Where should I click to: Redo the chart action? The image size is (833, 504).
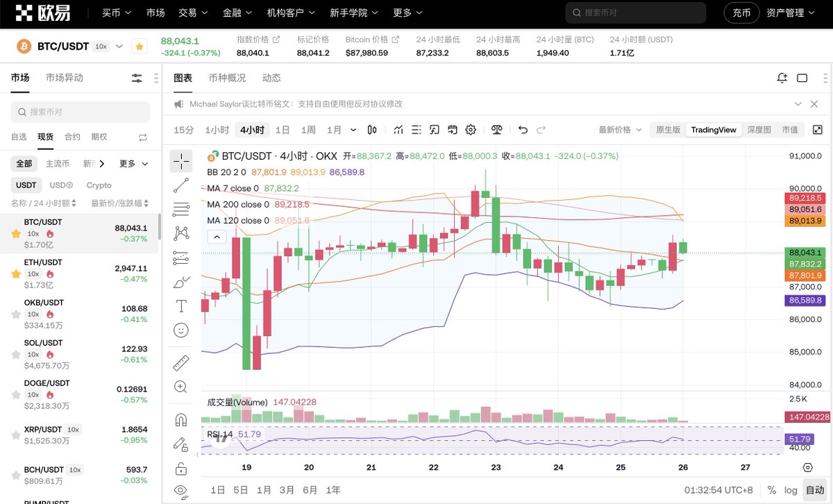coord(541,130)
